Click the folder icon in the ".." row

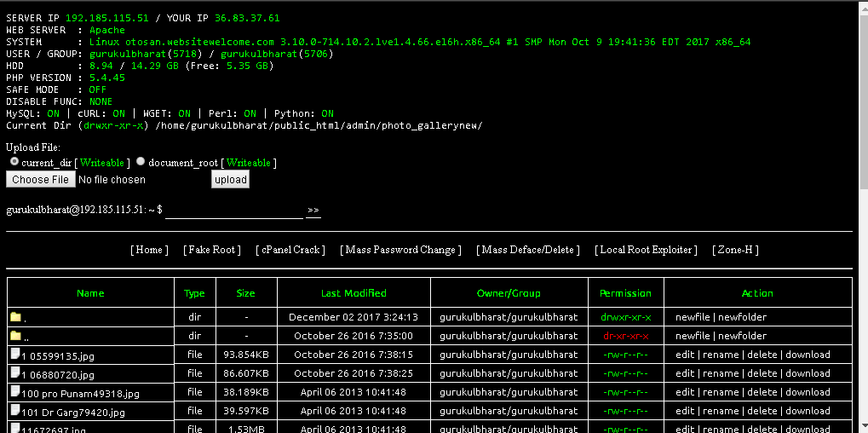click(15, 336)
